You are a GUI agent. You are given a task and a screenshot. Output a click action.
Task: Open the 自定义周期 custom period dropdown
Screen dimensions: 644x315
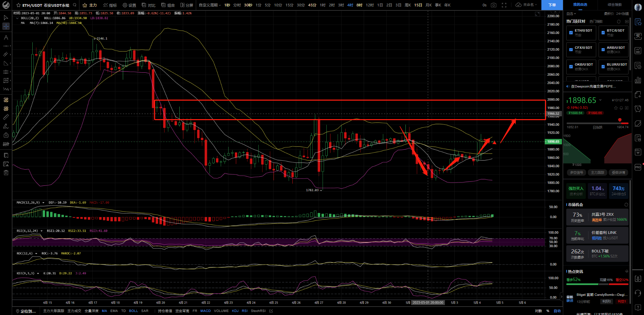coord(210,5)
